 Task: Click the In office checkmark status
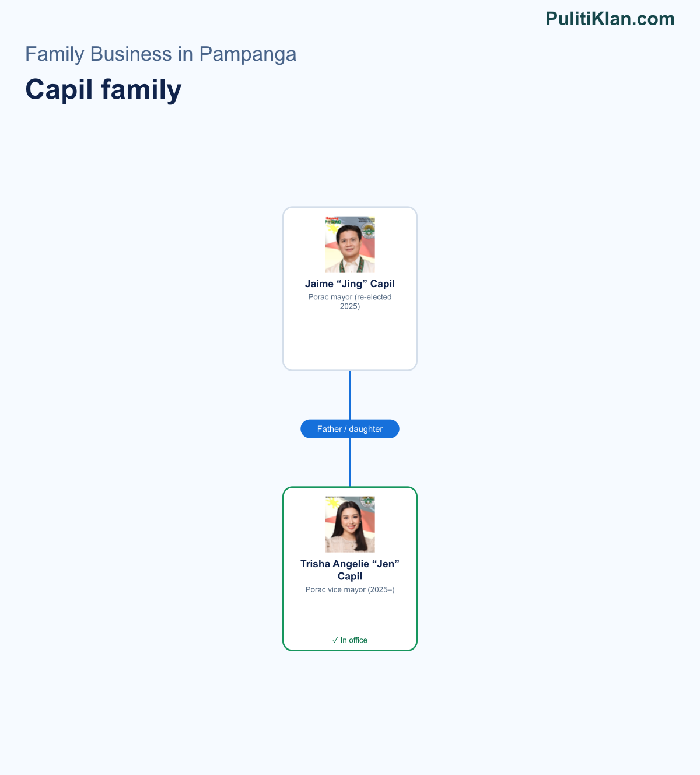(x=350, y=640)
